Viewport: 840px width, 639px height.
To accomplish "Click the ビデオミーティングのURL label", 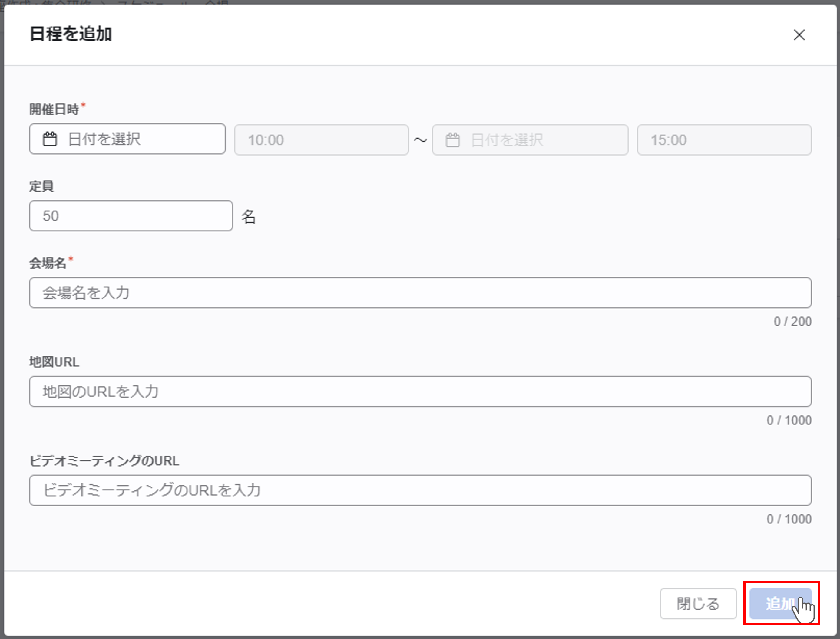I will 104,461.
